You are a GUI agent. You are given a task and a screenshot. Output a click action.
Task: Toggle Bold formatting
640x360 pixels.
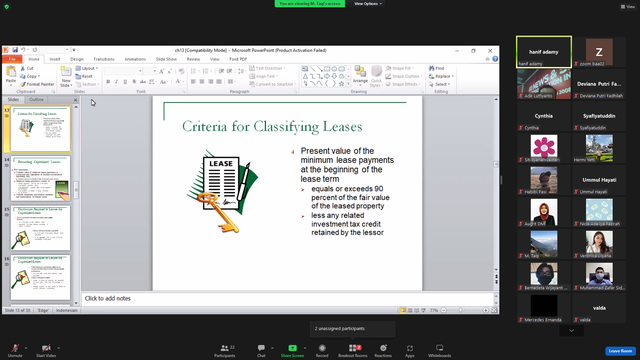108,82
